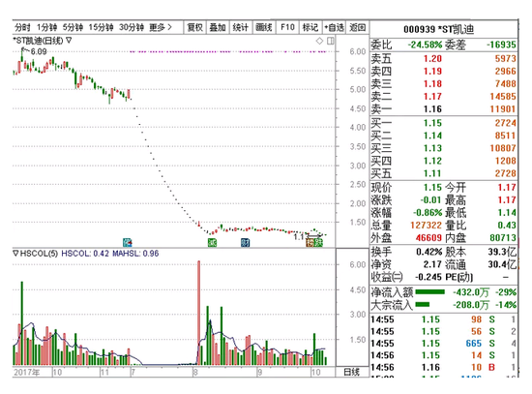
Task: Click the 复权 button
Action: click(195, 27)
